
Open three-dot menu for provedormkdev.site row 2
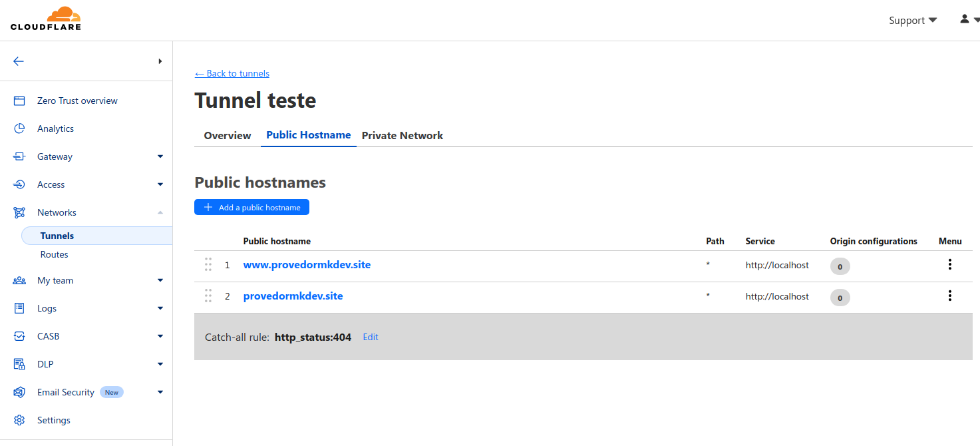pos(949,296)
